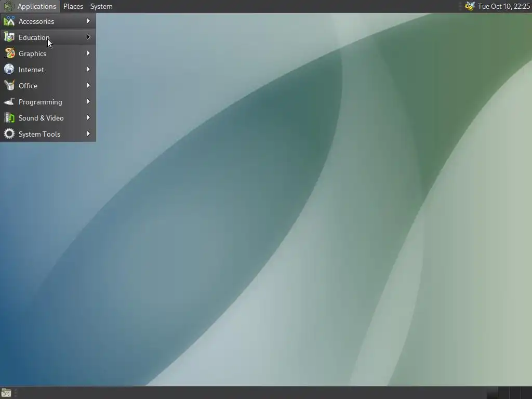The image size is (532, 399).
Task: Open the calendar from the clock Tue Oct 10, 22:25
Action: [503, 6]
